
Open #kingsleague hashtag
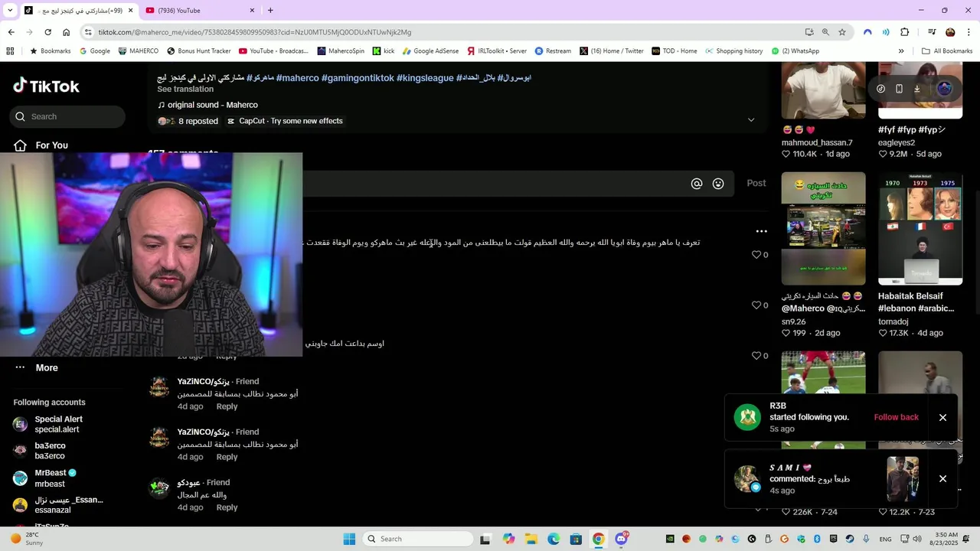[x=425, y=78]
